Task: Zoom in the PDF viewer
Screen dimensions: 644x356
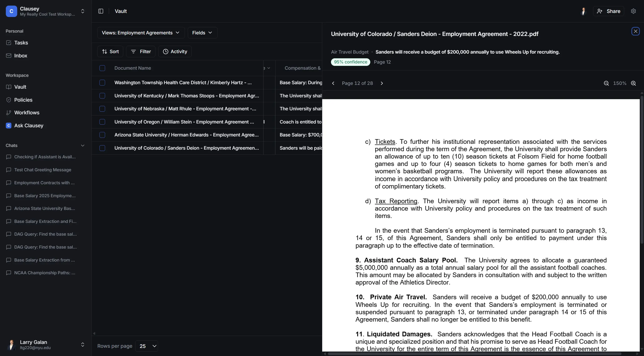Action: pos(633,83)
